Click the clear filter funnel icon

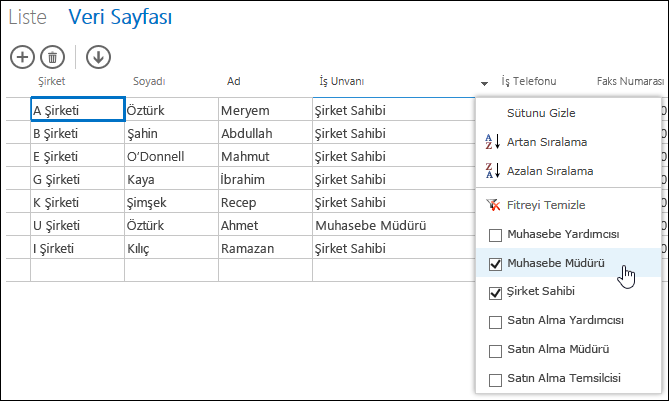point(493,205)
